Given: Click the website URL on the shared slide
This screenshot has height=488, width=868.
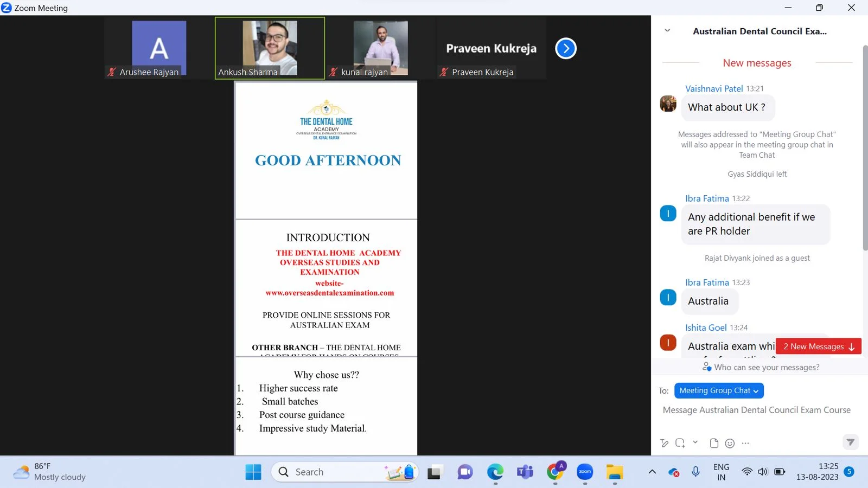Looking at the screenshot, I should pyautogui.click(x=330, y=293).
